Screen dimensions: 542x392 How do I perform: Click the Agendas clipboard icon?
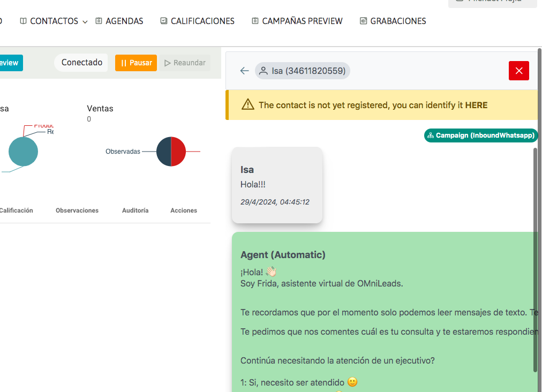tap(99, 21)
